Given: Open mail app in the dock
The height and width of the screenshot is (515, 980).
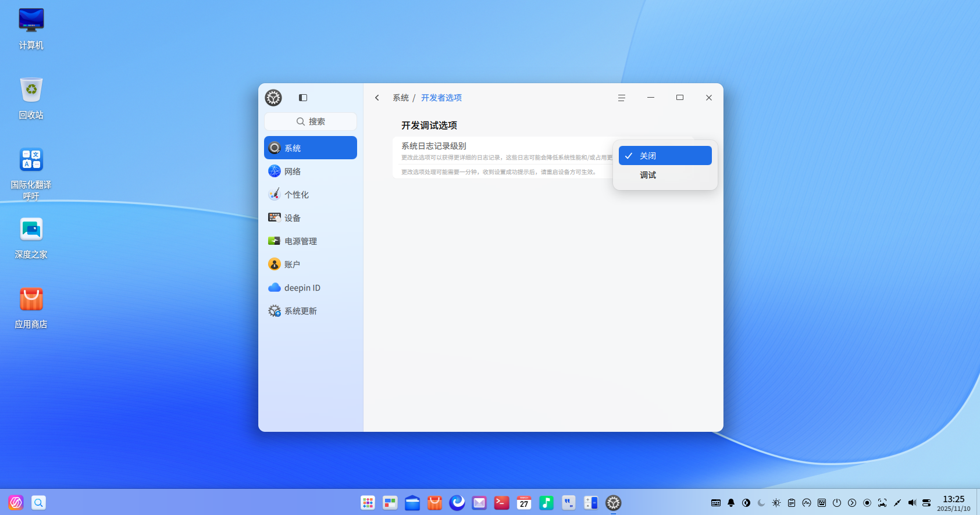Looking at the screenshot, I should 479,503.
